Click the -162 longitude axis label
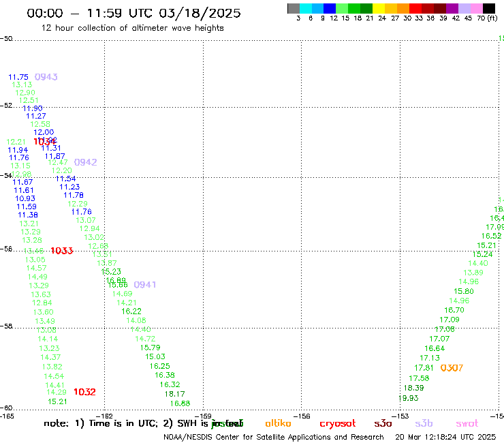 [x=105, y=416]
